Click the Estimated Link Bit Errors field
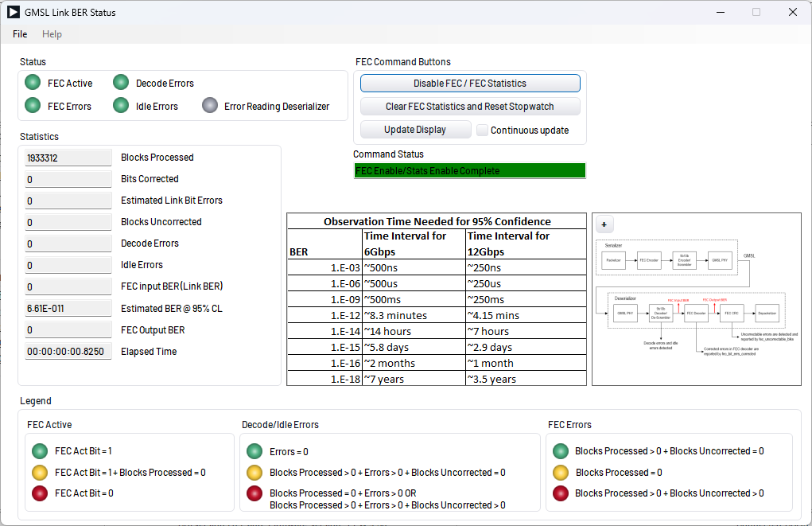812x526 pixels. tap(68, 201)
